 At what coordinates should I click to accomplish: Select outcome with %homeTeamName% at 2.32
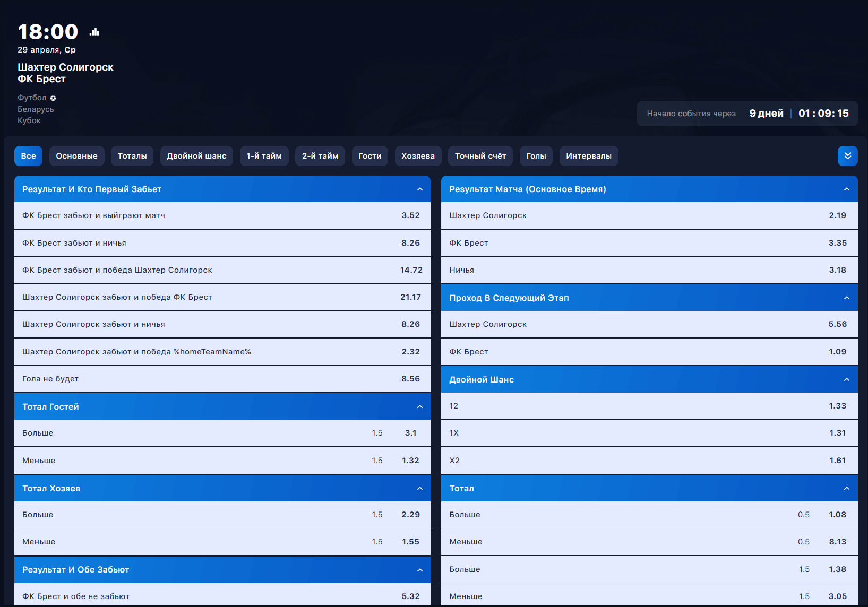[222, 352]
